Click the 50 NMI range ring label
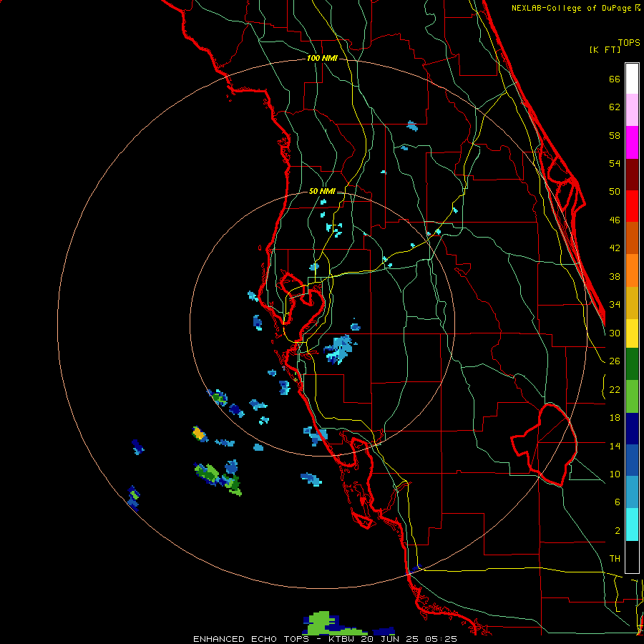The width and height of the screenshot is (644, 644). point(322,191)
